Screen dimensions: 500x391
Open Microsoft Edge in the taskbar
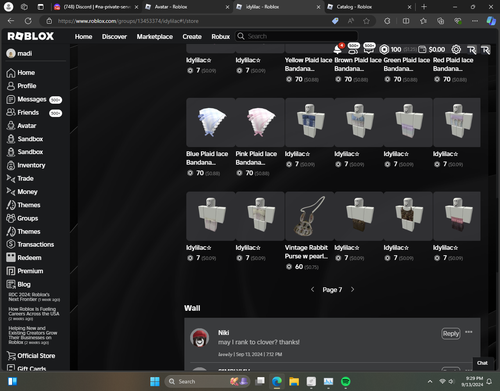pyautogui.click(x=277, y=381)
